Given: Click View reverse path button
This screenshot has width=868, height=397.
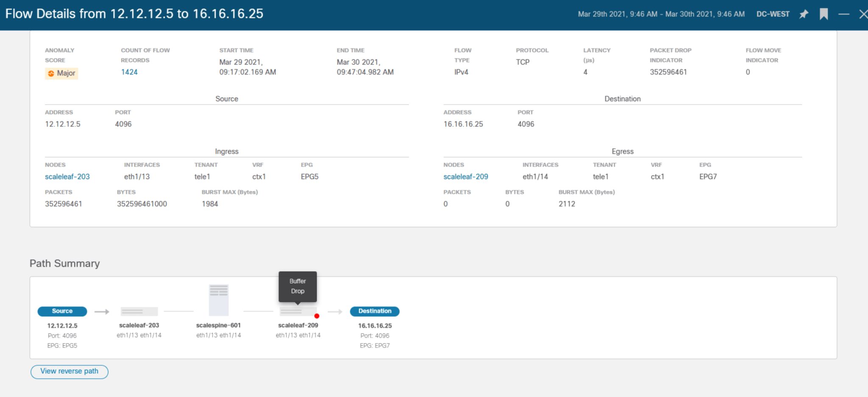Looking at the screenshot, I should point(70,372).
